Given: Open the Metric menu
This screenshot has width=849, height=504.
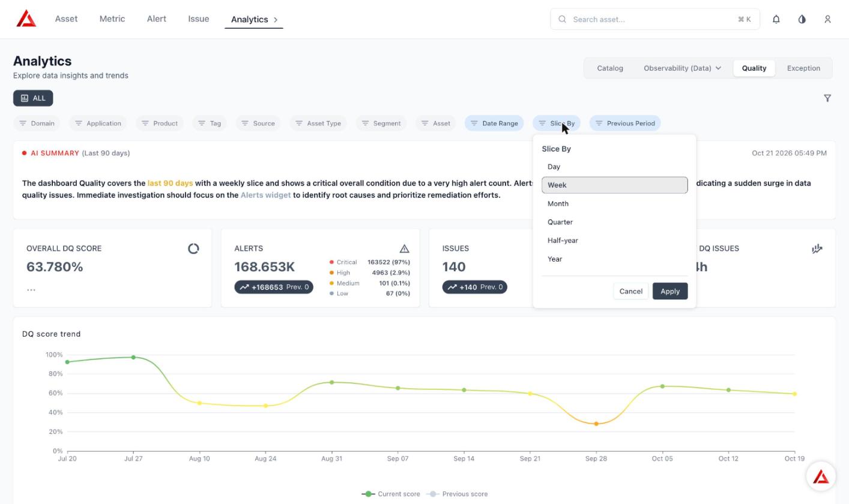Looking at the screenshot, I should point(112,19).
